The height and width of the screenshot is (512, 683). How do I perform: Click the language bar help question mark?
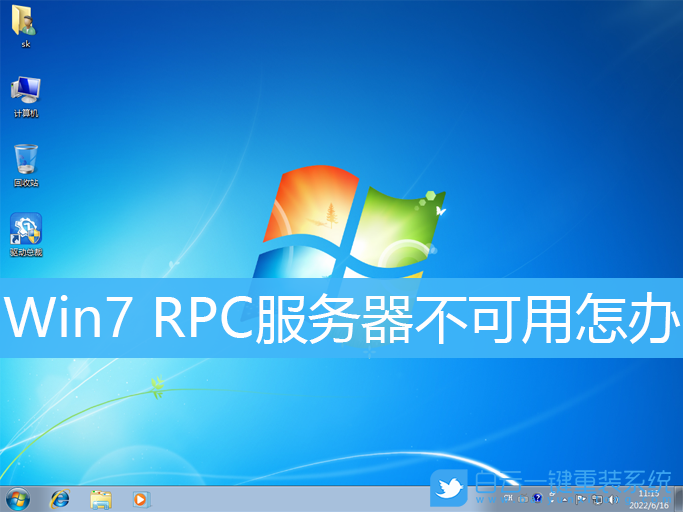pos(538,498)
